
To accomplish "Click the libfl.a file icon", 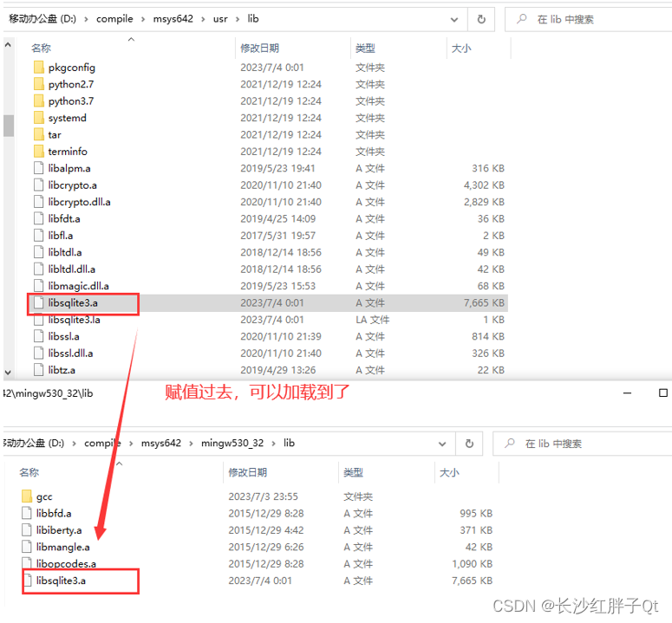I will tap(38, 236).
